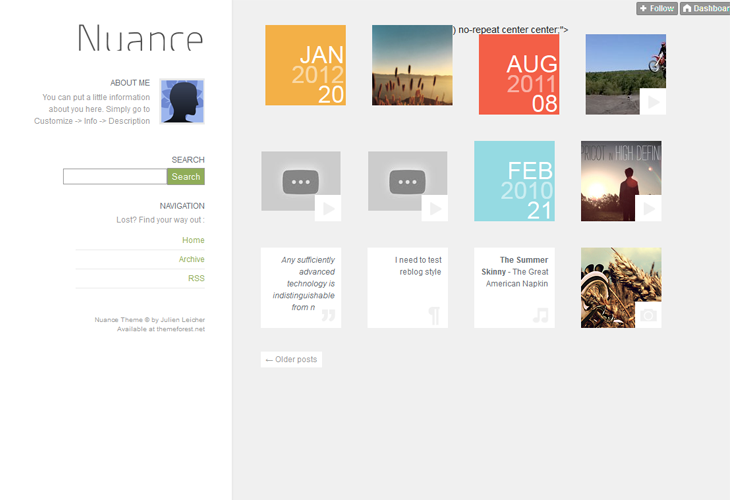730x500 pixels.
Task: Click the profile avatar silhouette image
Action: [x=182, y=101]
